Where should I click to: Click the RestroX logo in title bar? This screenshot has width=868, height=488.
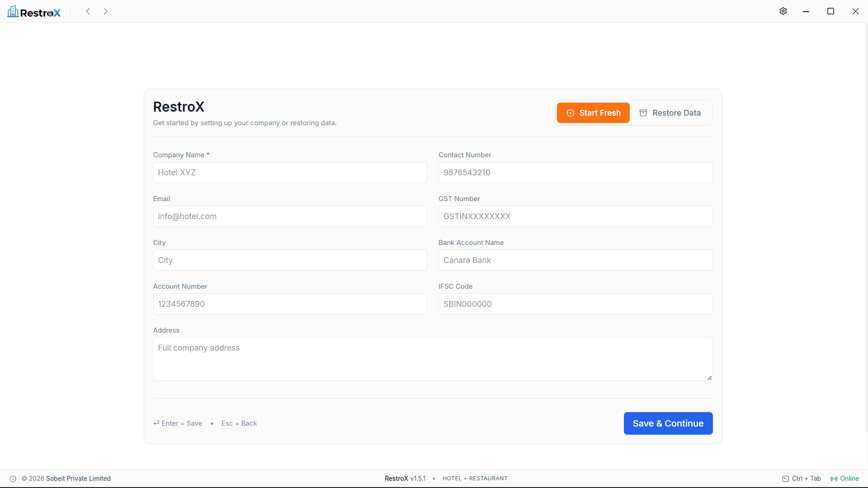tap(34, 12)
